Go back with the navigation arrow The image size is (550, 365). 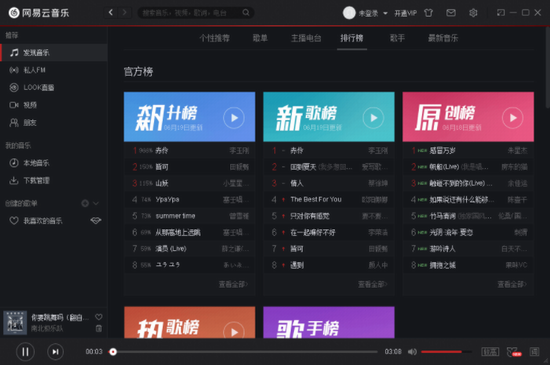[111, 13]
